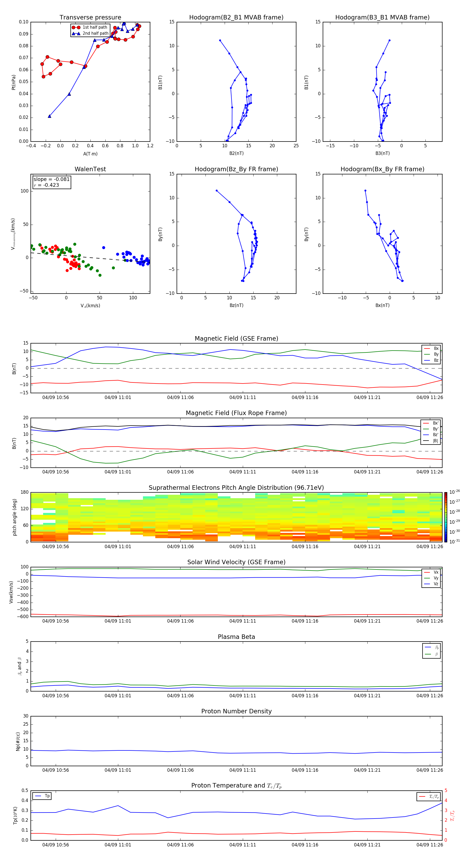Screen dimensions: 473x868
Task: Click the 'V_A(km/s)' x-axis label
Action: (x=90, y=306)
